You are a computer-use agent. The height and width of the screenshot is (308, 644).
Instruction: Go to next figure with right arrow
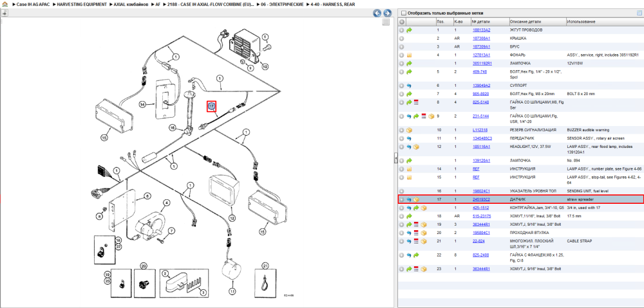point(387,13)
